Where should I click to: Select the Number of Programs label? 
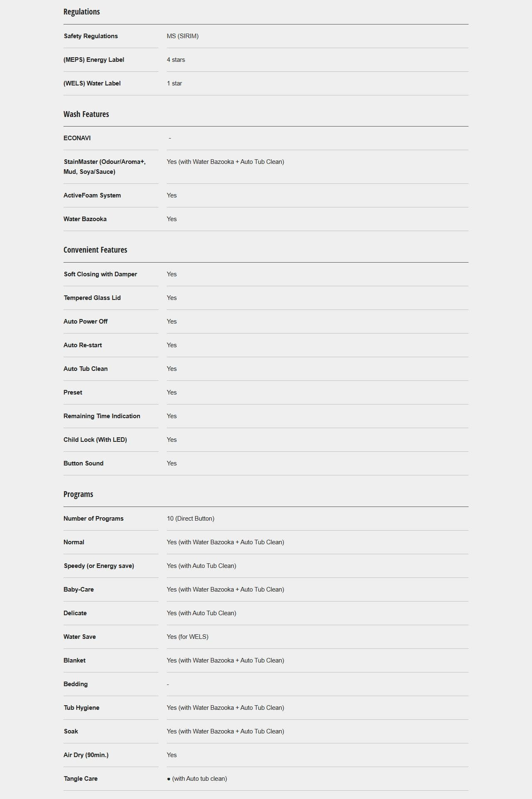pyautogui.click(x=93, y=519)
